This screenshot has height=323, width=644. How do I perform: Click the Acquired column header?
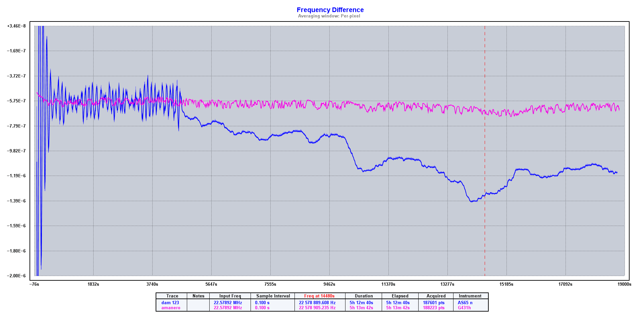[436, 296]
